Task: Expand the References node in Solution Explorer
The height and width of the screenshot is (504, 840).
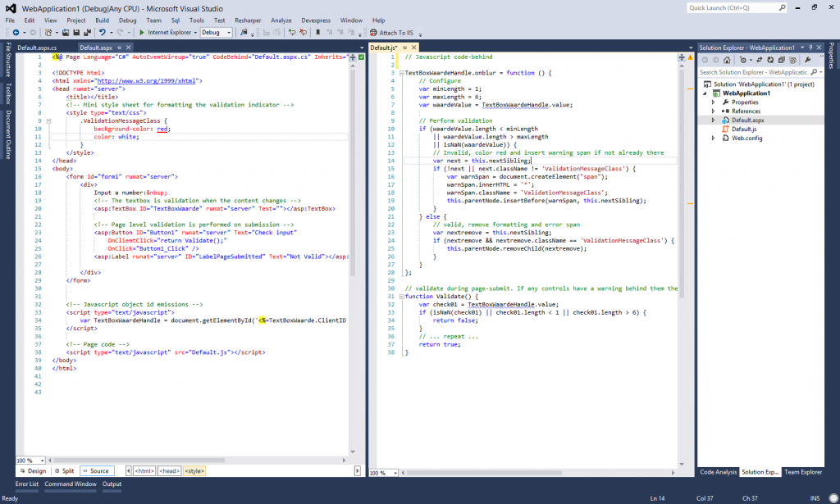Action: [x=713, y=111]
